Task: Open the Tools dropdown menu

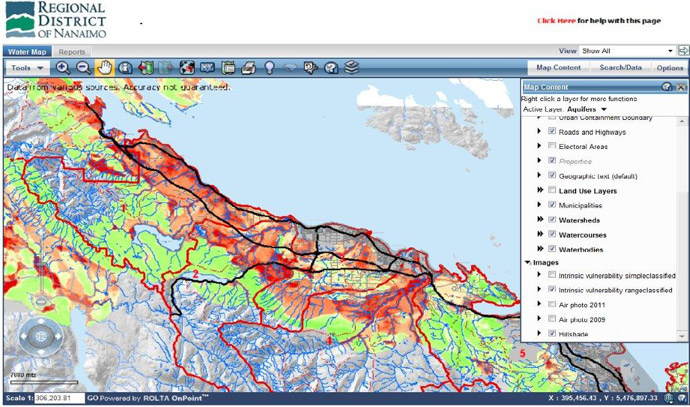Action: pyautogui.click(x=26, y=68)
